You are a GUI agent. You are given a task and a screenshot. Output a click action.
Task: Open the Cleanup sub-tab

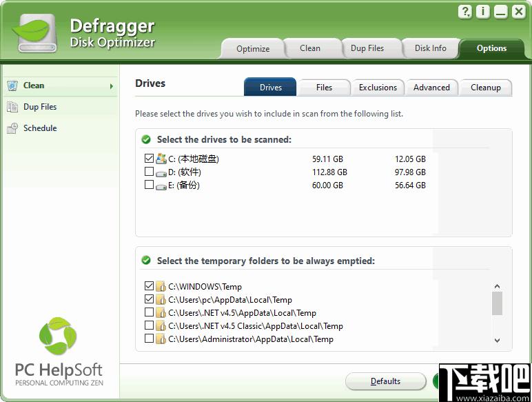pyautogui.click(x=486, y=88)
